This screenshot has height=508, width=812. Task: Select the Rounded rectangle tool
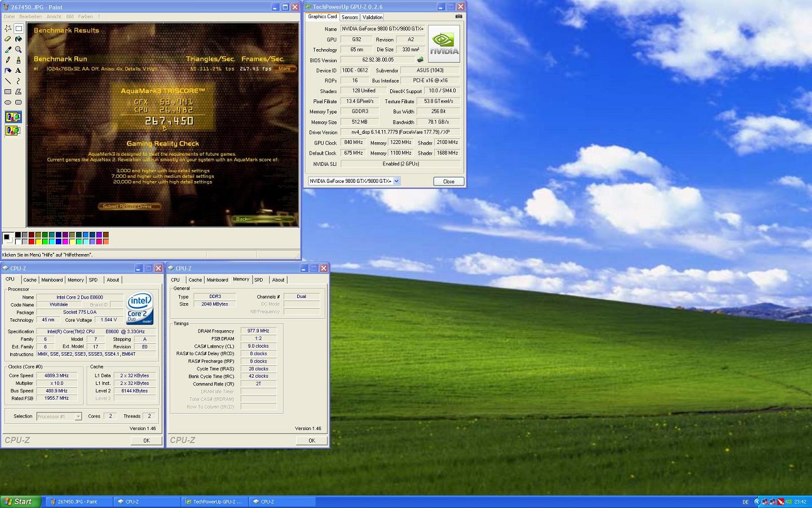point(19,102)
